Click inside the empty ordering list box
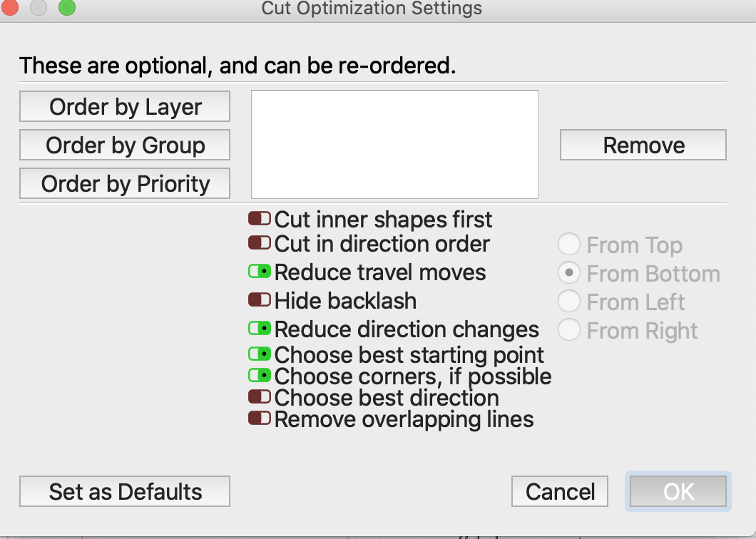The image size is (756, 539). 394,144
